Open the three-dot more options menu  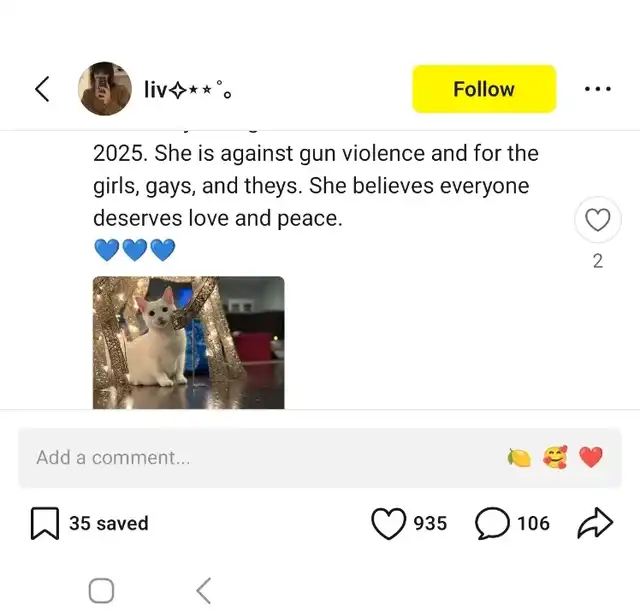click(x=597, y=89)
